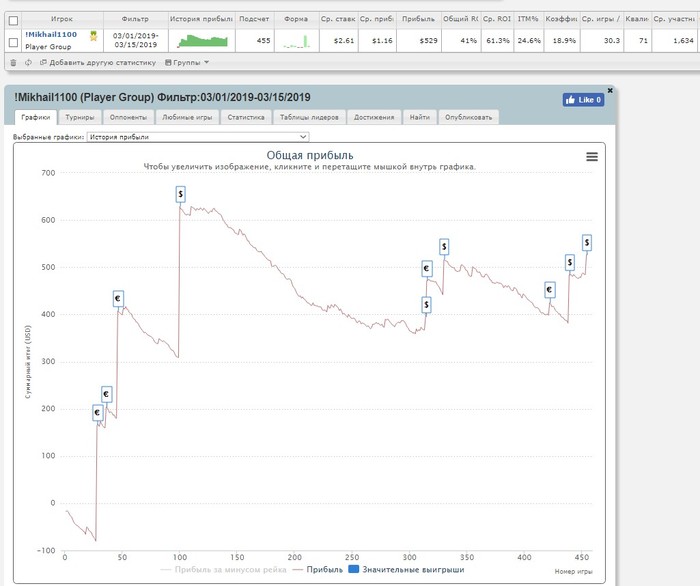
Task: Click the gold badge next to !Mikhail1100
Action: (x=92, y=36)
